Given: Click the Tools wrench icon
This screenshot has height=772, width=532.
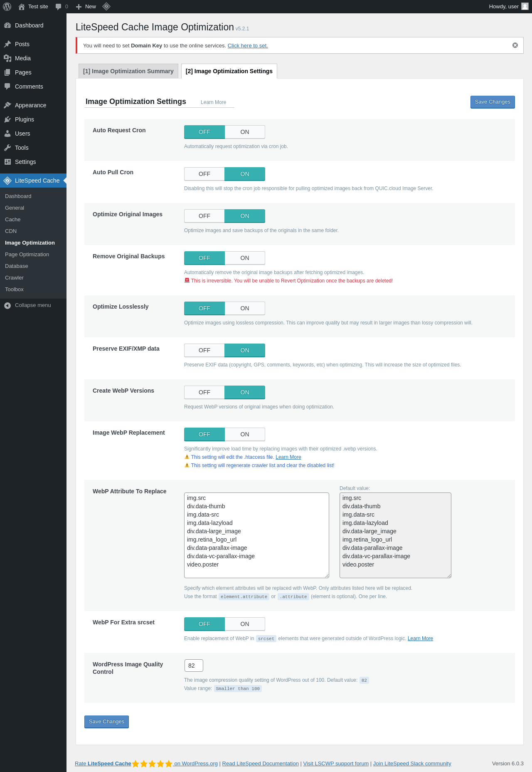Looking at the screenshot, I should coord(7,148).
